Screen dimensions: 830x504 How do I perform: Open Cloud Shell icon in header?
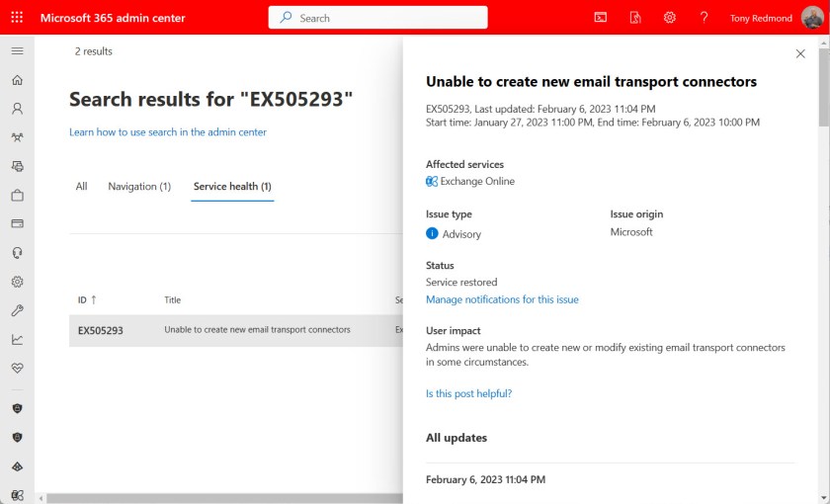point(601,18)
